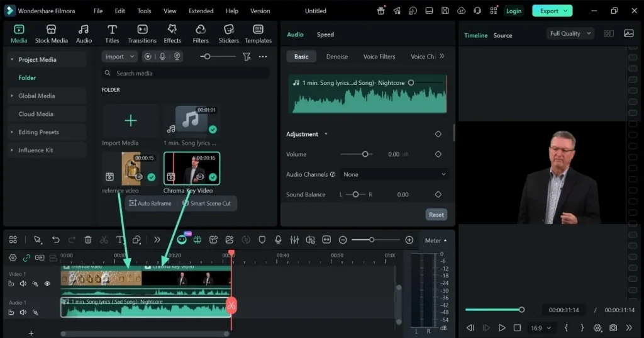Select the Chroma Key Video thumbnail
This screenshot has height=338, width=644.
[x=192, y=169]
